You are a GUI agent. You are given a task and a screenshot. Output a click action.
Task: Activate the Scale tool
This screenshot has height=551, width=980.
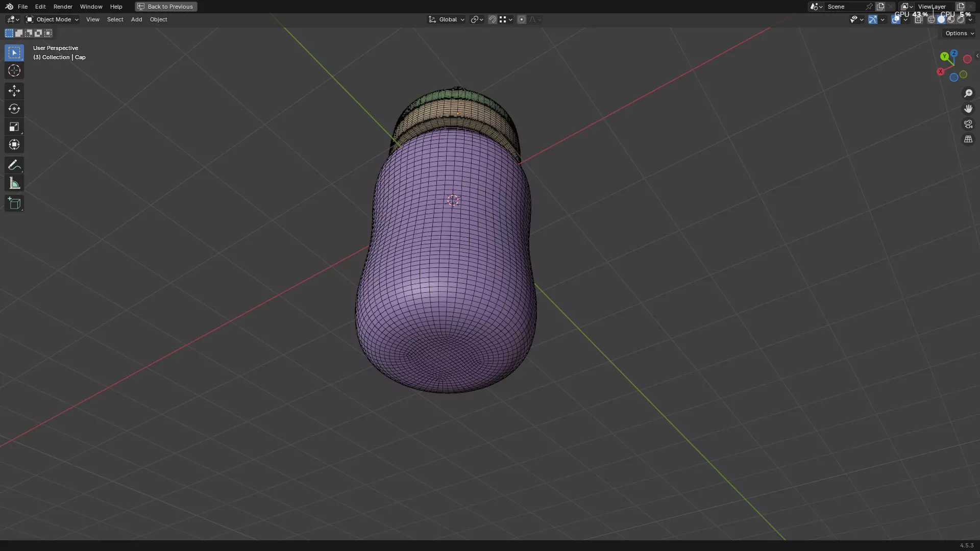pos(14,127)
